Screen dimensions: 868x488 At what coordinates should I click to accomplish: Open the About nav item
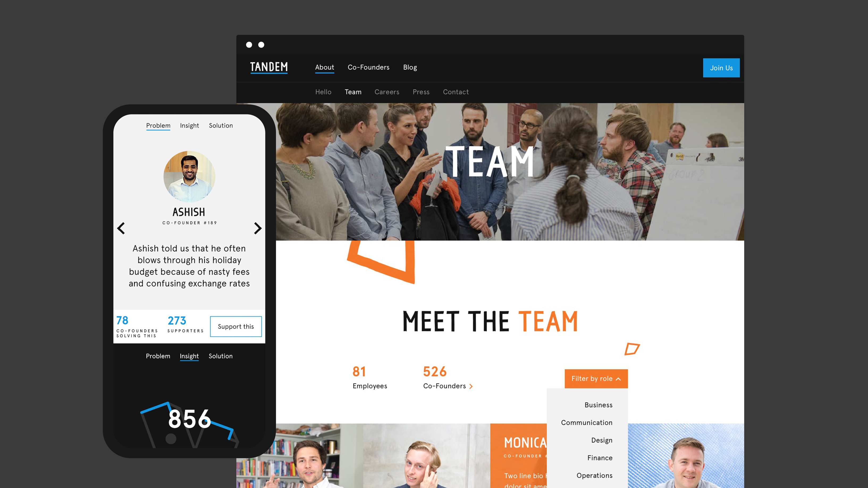(x=325, y=67)
